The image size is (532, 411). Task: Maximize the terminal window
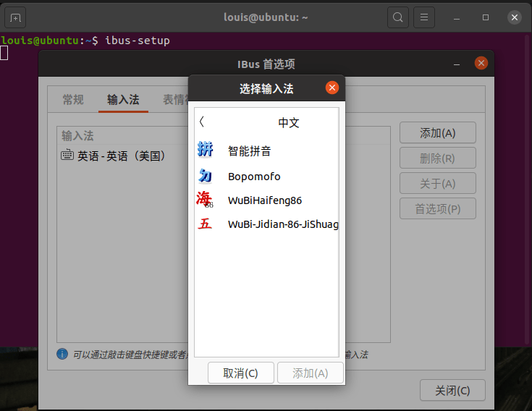click(x=486, y=17)
